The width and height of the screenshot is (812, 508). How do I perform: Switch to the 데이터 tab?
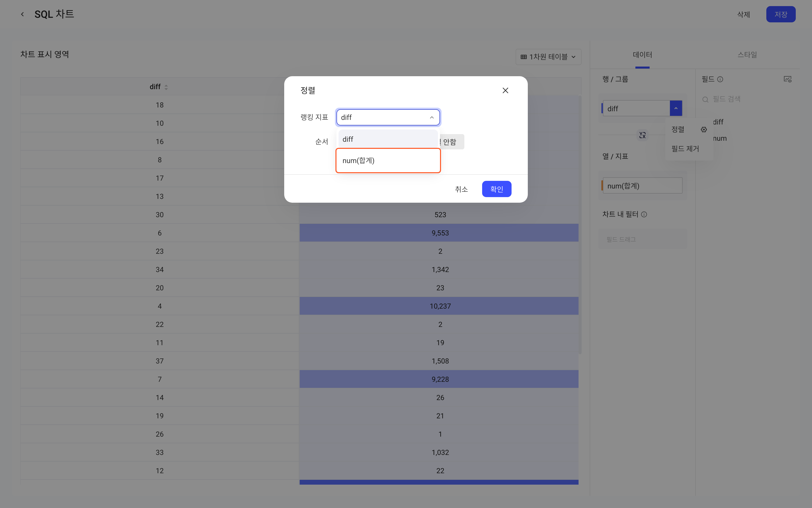642,55
